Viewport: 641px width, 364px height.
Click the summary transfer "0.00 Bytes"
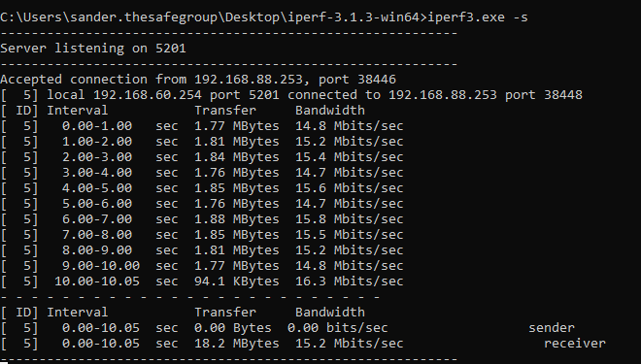233,328
